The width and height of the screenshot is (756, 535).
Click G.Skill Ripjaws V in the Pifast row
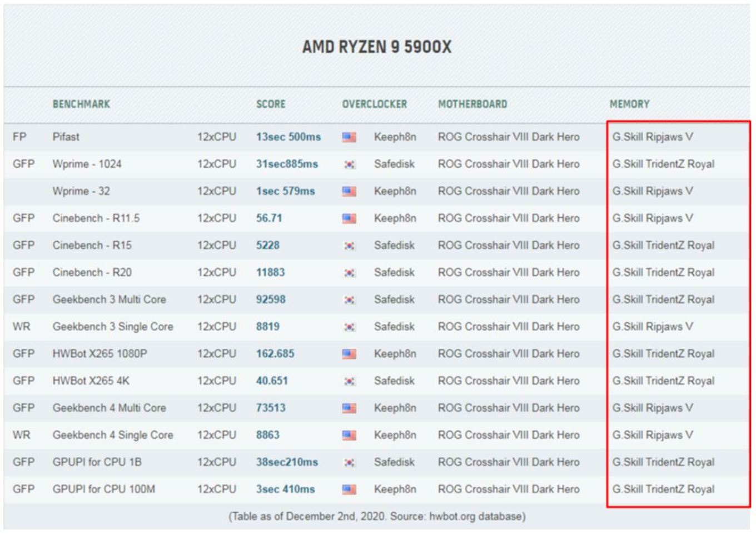pyautogui.click(x=653, y=137)
